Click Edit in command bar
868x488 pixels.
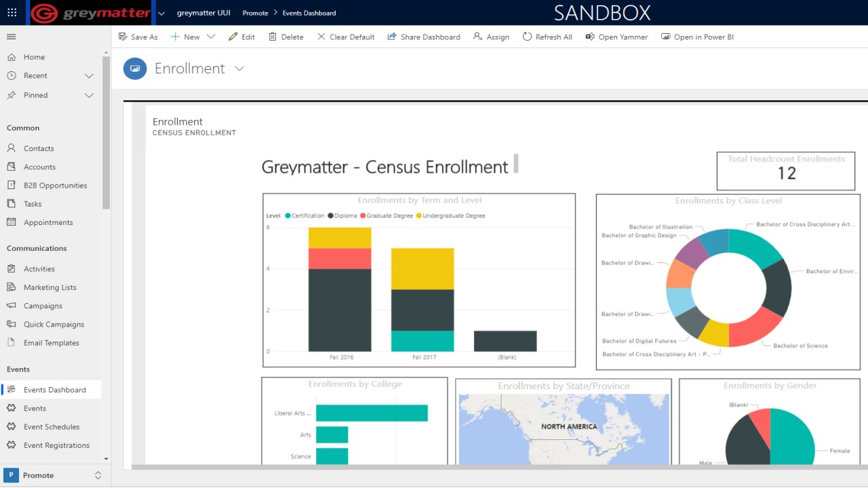[241, 37]
